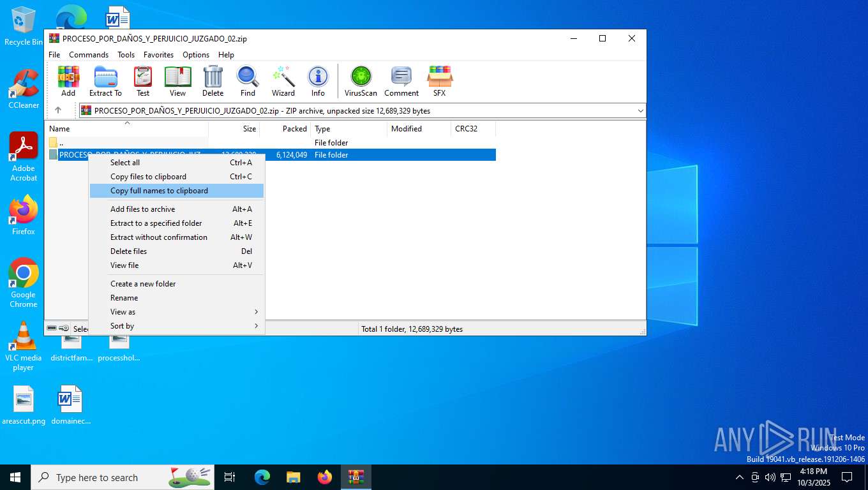The image size is (868, 490).
Task: Open Firefox desktop shortcut
Action: click(24, 216)
